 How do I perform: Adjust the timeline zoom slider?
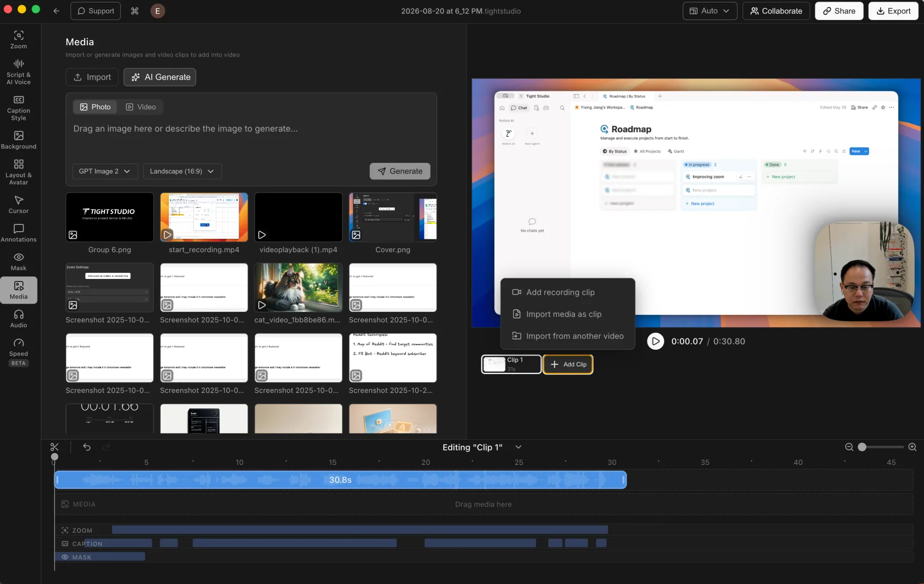coord(862,447)
